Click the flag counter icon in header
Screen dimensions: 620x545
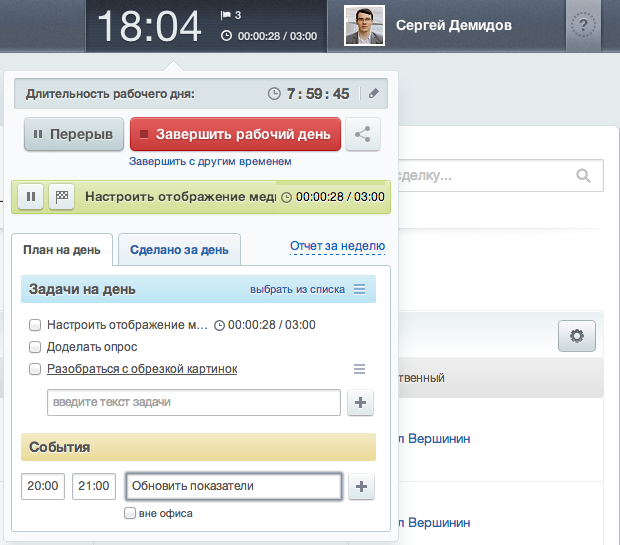(x=225, y=15)
